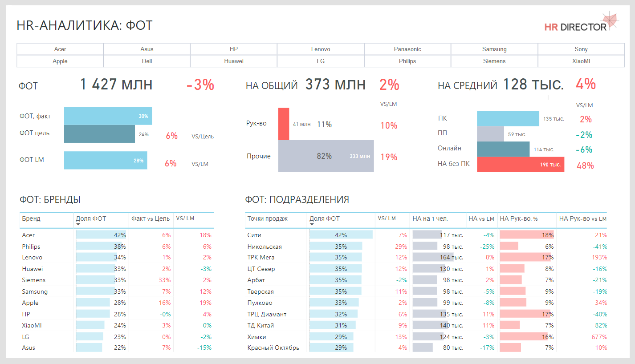This screenshot has height=364, width=635.
Task: Select the LG slicer button
Action: click(321, 61)
